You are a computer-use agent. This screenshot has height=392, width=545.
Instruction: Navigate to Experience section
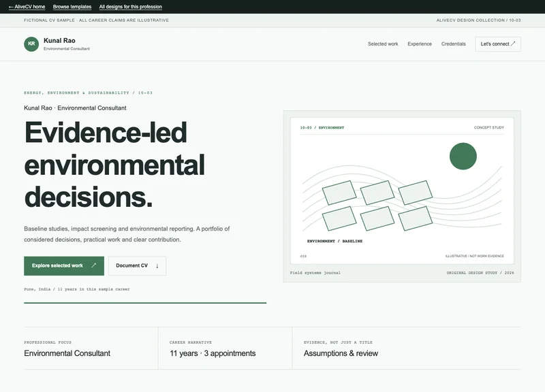click(x=420, y=44)
